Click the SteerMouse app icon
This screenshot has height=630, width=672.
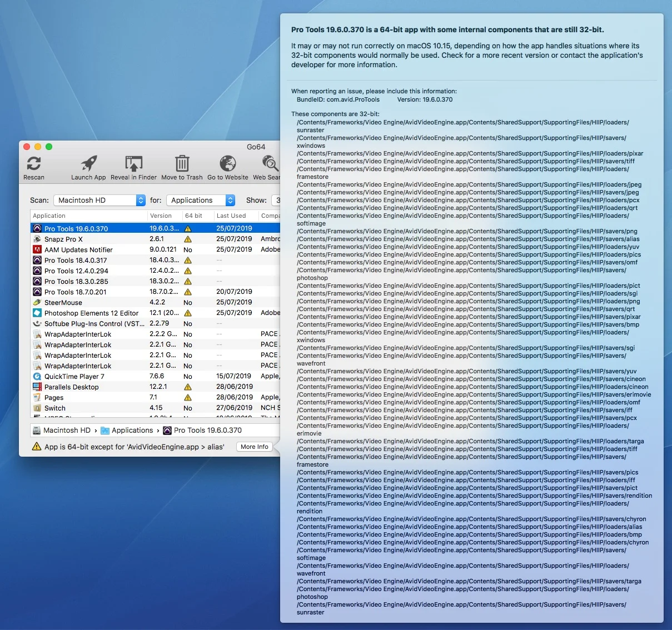(37, 302)
